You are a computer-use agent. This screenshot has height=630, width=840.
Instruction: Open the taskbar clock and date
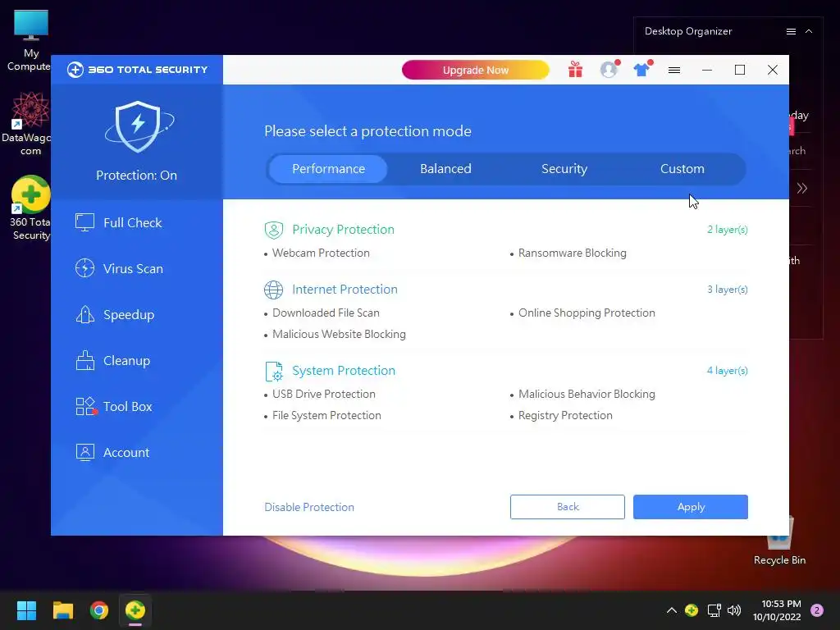[x=777, y=610]
